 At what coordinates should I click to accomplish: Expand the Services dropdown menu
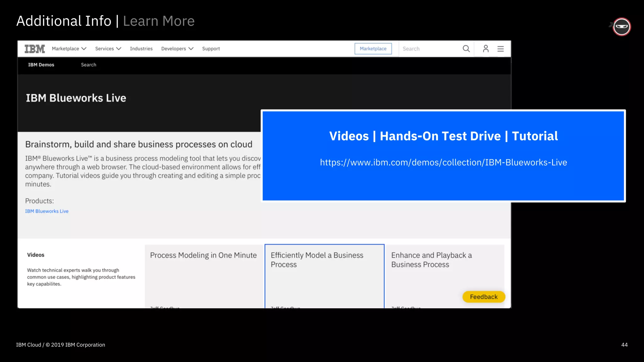[108, 49]
